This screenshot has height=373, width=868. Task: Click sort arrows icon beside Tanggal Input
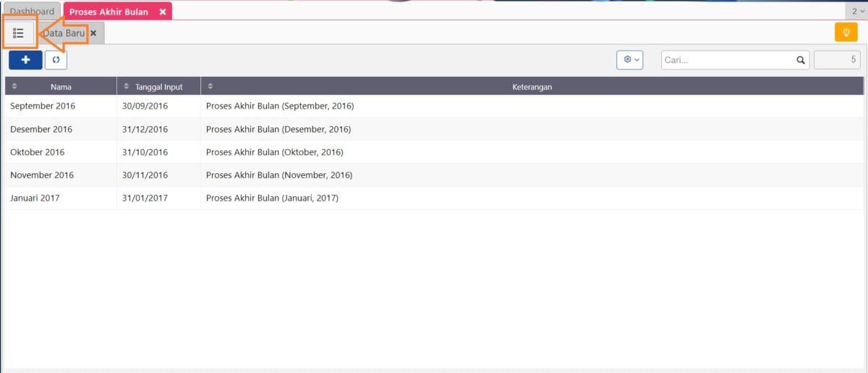click(127, 86)
